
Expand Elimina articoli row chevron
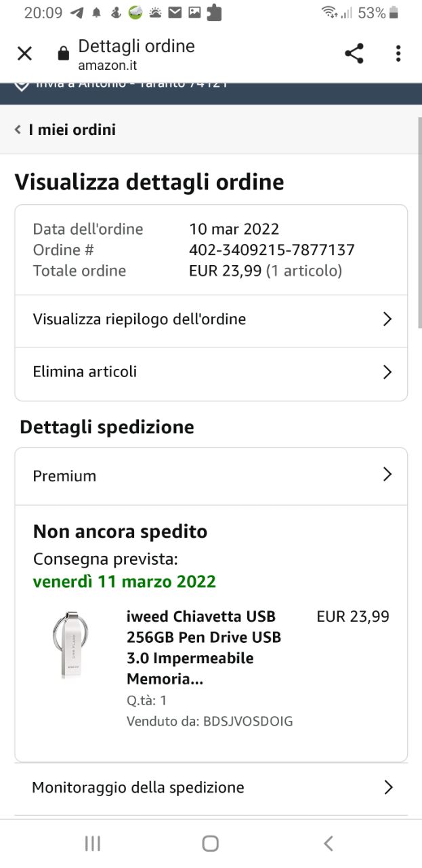pyautogui.click(x=387, y=372)
